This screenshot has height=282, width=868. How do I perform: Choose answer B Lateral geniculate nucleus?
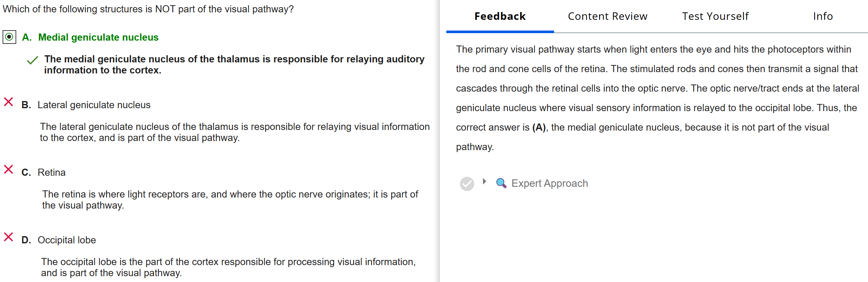pos(94,105)
